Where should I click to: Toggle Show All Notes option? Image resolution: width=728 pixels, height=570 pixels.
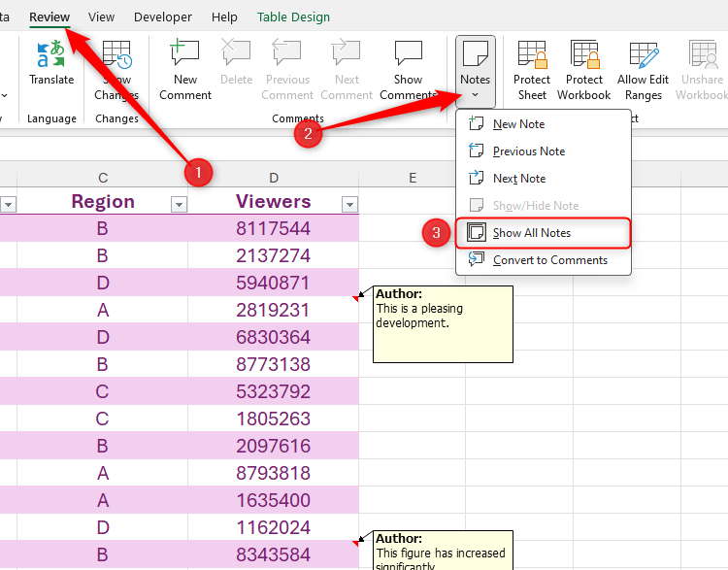[531, 233]
